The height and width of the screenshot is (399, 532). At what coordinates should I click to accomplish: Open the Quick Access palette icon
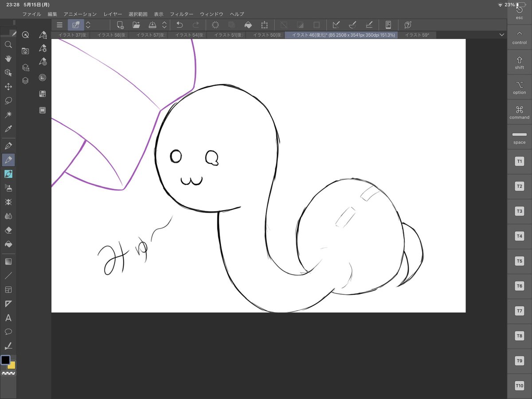click(x=25, y=35)
